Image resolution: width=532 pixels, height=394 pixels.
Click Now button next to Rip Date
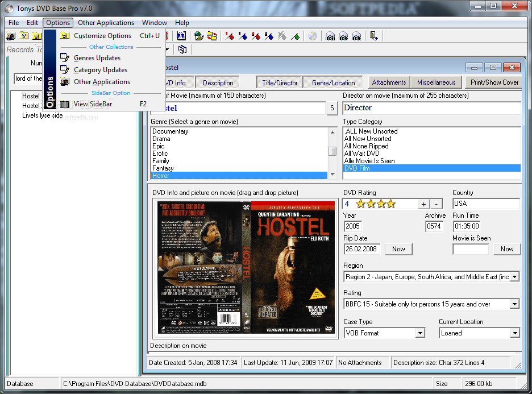pos(398,249)
